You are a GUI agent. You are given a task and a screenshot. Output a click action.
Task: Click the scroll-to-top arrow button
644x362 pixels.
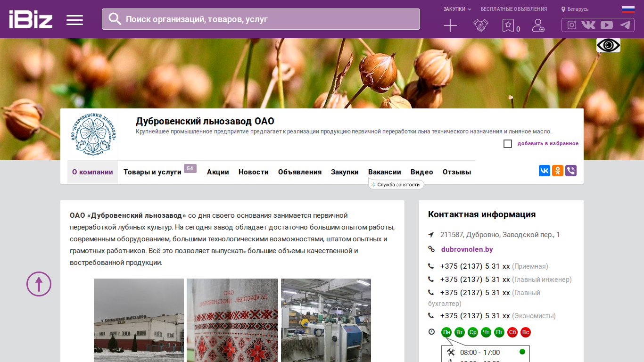39,284
